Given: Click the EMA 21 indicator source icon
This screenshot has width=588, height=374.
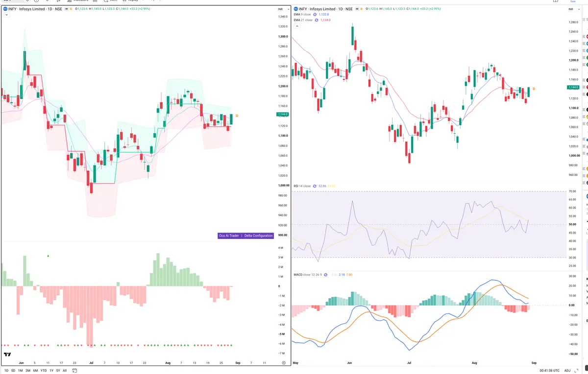Looking at the screenshot, I should tap(317, 20).
